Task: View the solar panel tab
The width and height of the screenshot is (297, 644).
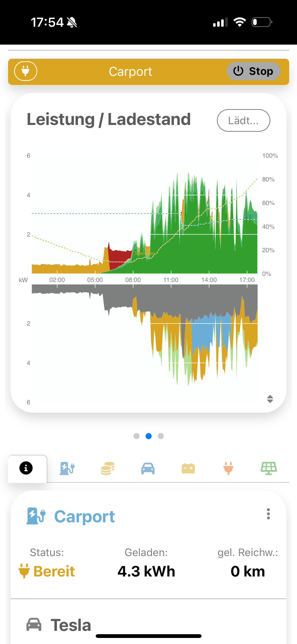Action: [269, 468]
